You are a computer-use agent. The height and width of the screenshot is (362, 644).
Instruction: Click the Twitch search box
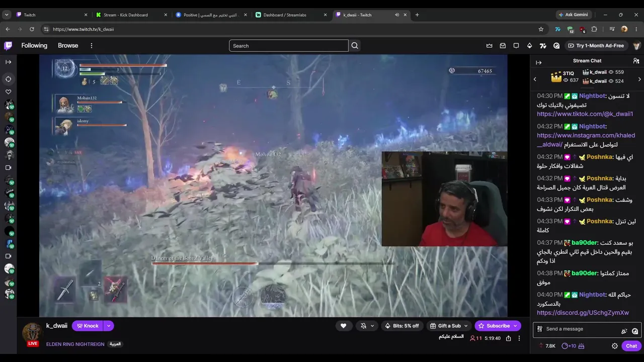point(289,46)
